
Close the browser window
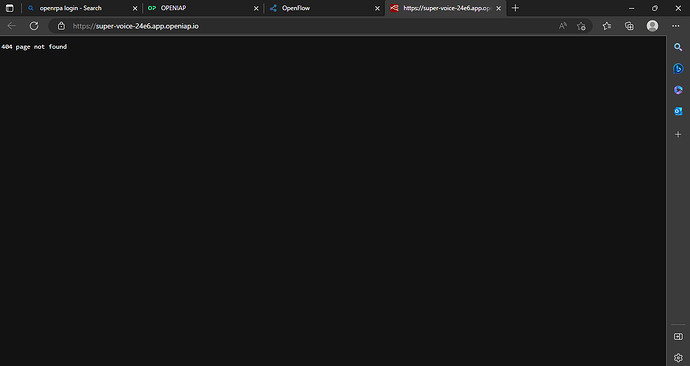(678, 8)
